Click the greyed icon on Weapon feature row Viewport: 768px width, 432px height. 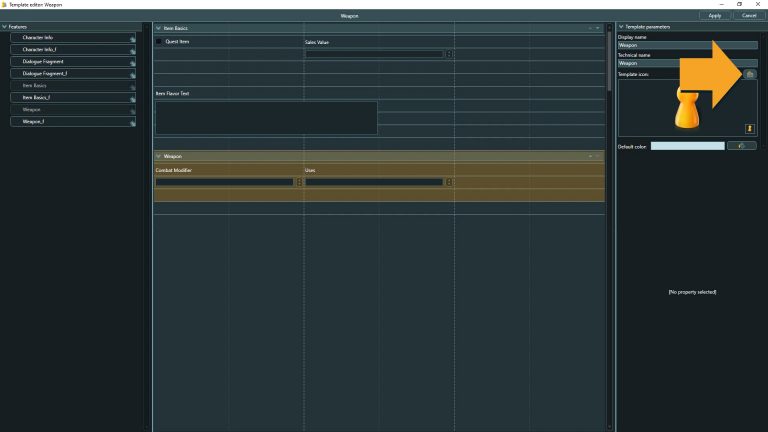[x=132, y=111]
